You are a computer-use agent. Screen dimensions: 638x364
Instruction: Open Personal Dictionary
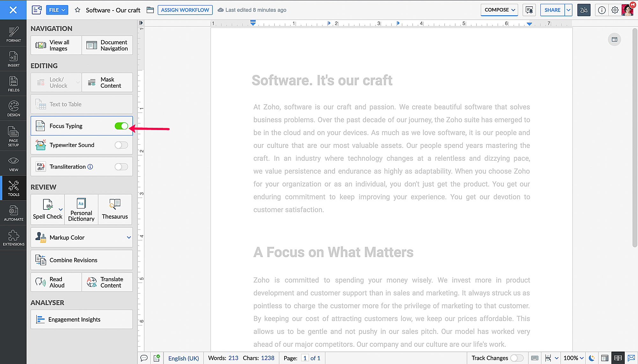[81, 209]
